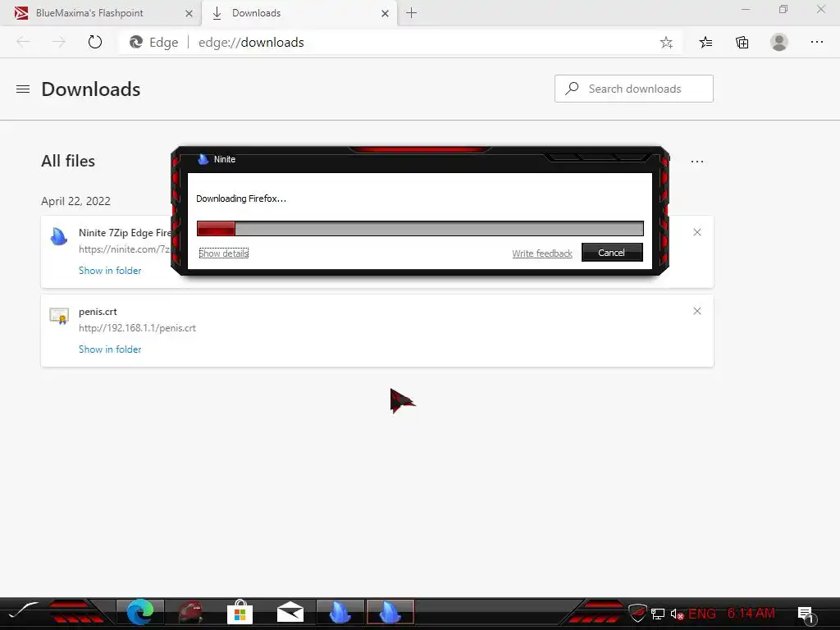Open the All files more options ellipsis
The width and height of the screenshot is (840, 630).
(x=697, y=162)
